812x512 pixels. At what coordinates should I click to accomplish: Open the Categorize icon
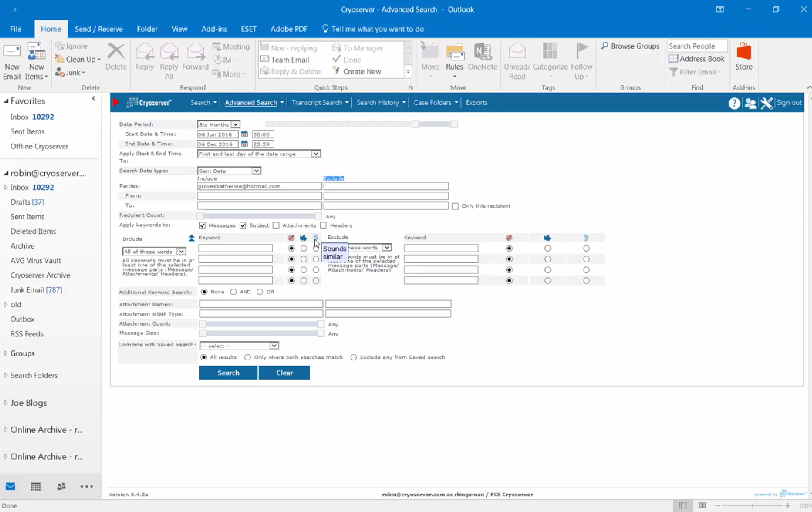click(x=550, y=51)
